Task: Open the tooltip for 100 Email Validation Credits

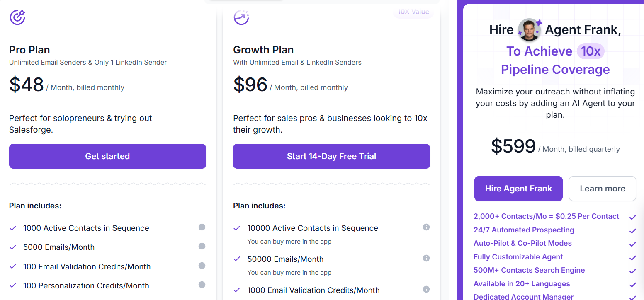Action: (202, 266)
